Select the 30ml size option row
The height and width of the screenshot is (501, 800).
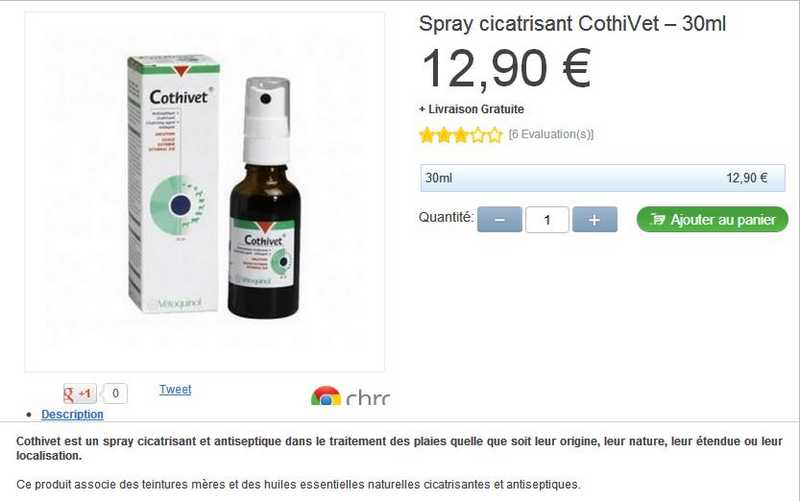[x=603, y=178]
